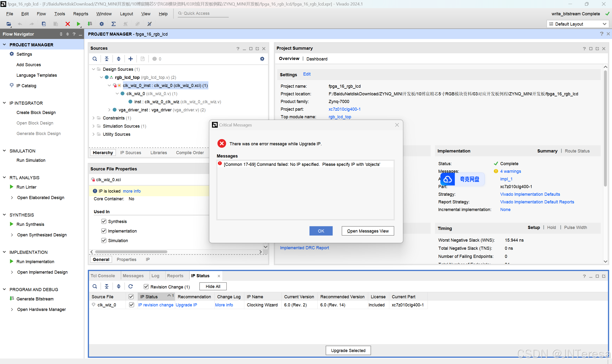Uncheck the Synthesis used-in checkbox
Image resolution: width=612 pixels, height=364 pixels.
(x=104, y=221)
